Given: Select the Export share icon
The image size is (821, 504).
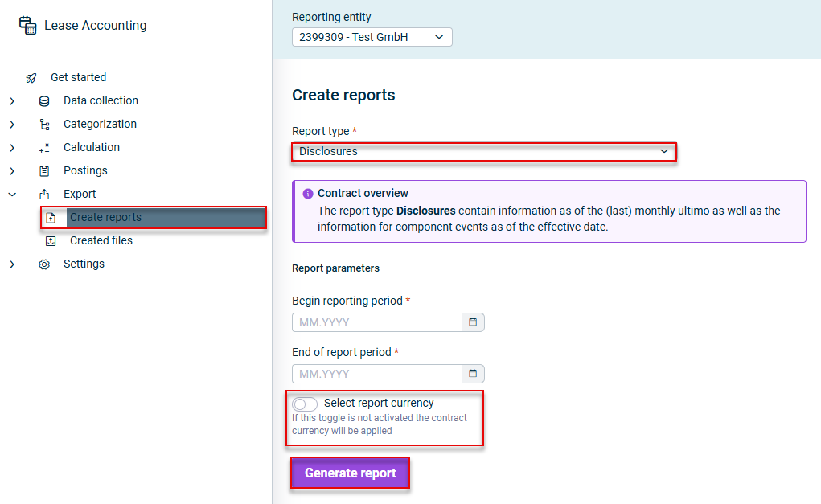Looking at the screenshot, I should [x=44, y=194].
